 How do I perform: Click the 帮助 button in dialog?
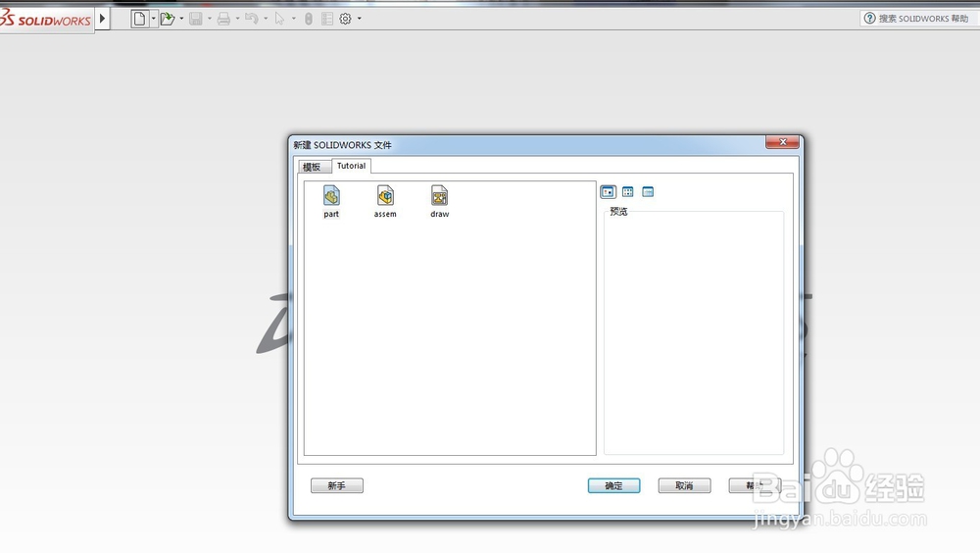[x=755, y=485]
